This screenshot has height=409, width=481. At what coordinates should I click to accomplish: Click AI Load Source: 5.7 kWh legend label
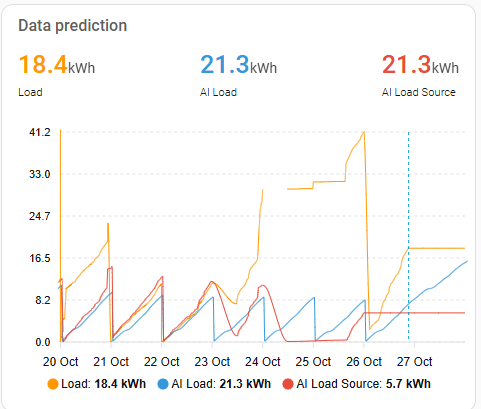pyautogui.click(x=363, y=384)
